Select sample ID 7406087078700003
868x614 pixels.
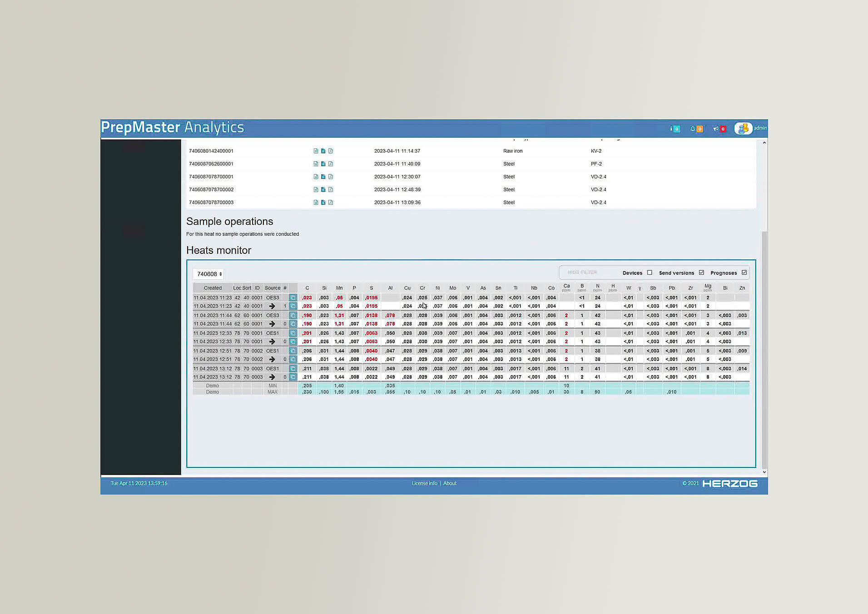click(211, 203)
